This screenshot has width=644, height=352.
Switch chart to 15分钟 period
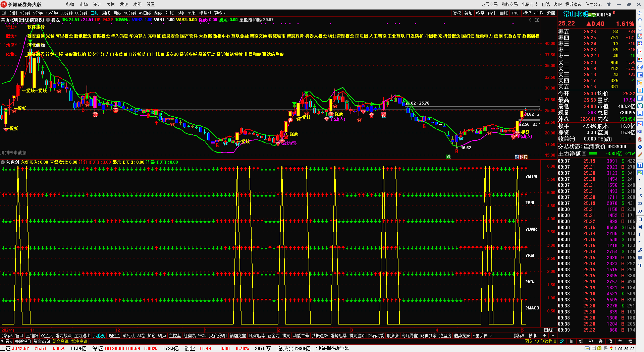pyautogui.click(x=52, y=13)
